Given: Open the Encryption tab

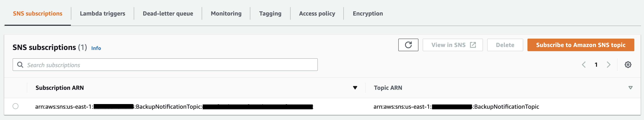Looking at the screenshot, I should [368, 13].
